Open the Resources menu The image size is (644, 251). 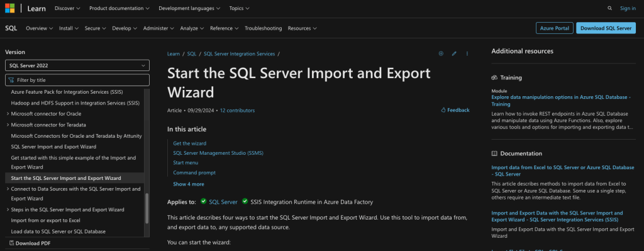(303, 28)
